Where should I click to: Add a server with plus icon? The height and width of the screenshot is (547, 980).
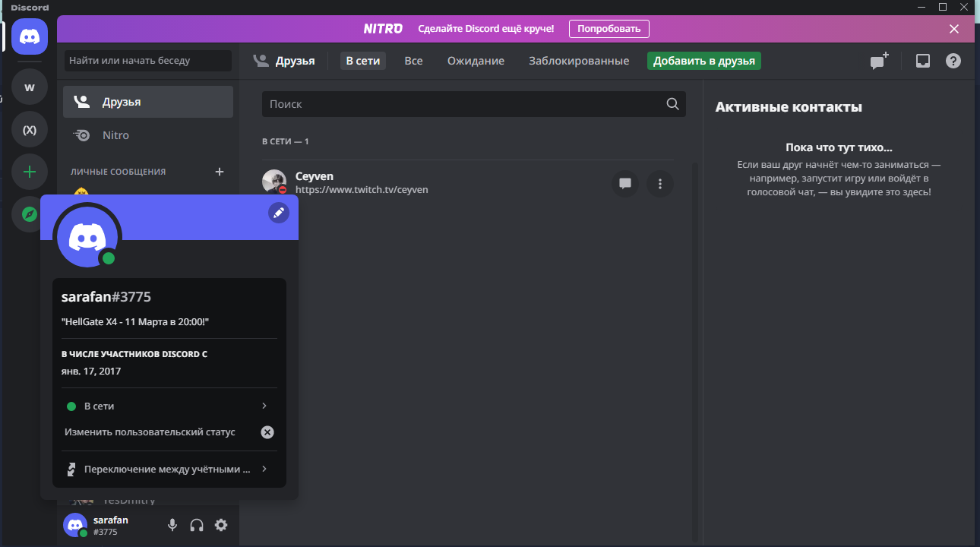pos(30,172)
